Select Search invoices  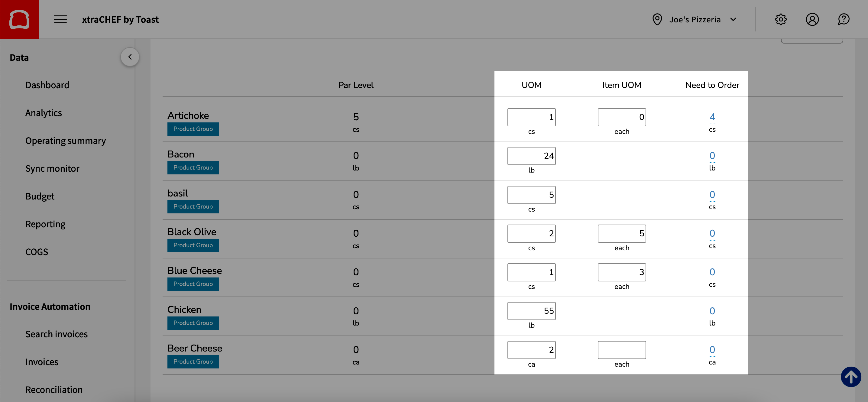coord(56,334)
